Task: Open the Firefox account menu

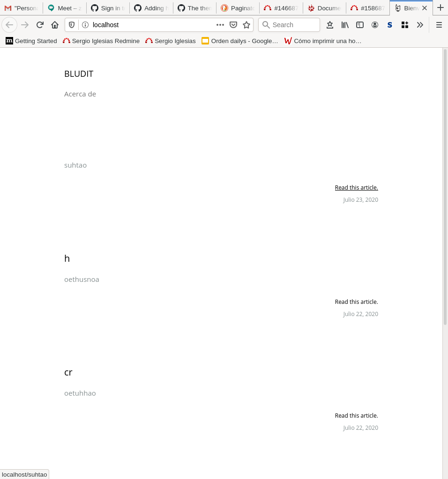Action: [374, 25]
